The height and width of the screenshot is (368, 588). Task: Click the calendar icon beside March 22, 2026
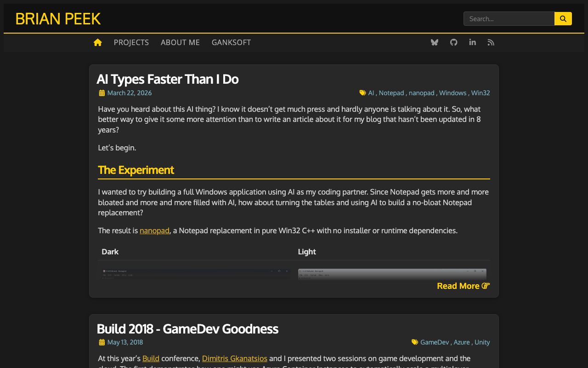click(x=102, y=93)
